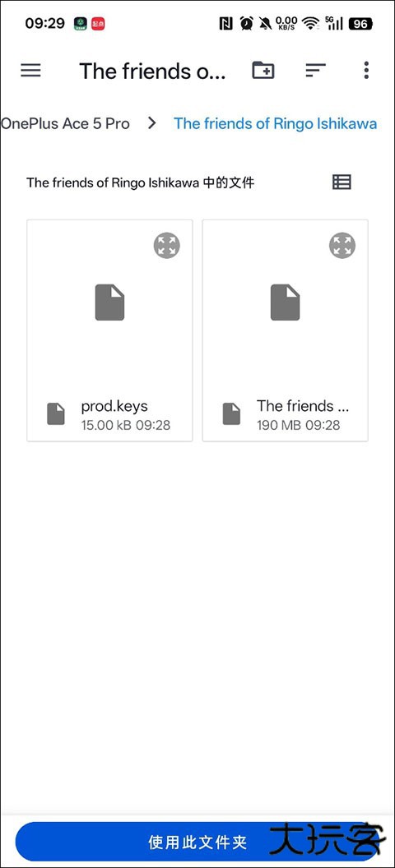Tap the battery level indicator
Viewport: 395px width, 868px height.
click(360, 24)
